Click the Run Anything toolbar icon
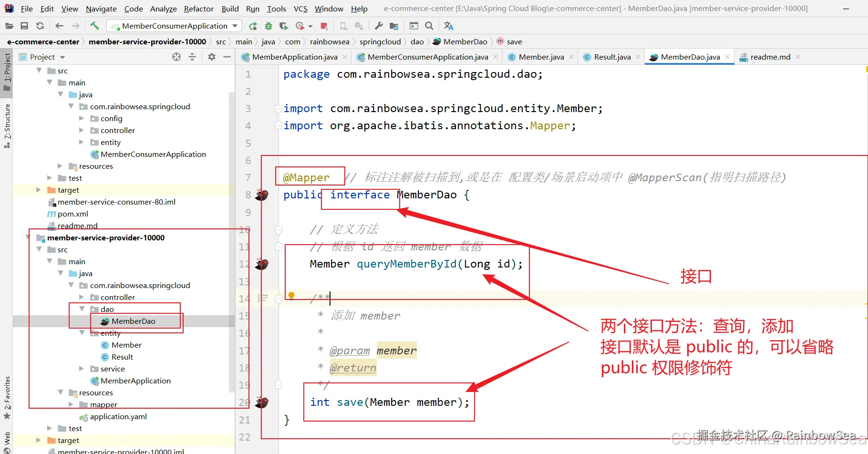 tap(414, 26)
